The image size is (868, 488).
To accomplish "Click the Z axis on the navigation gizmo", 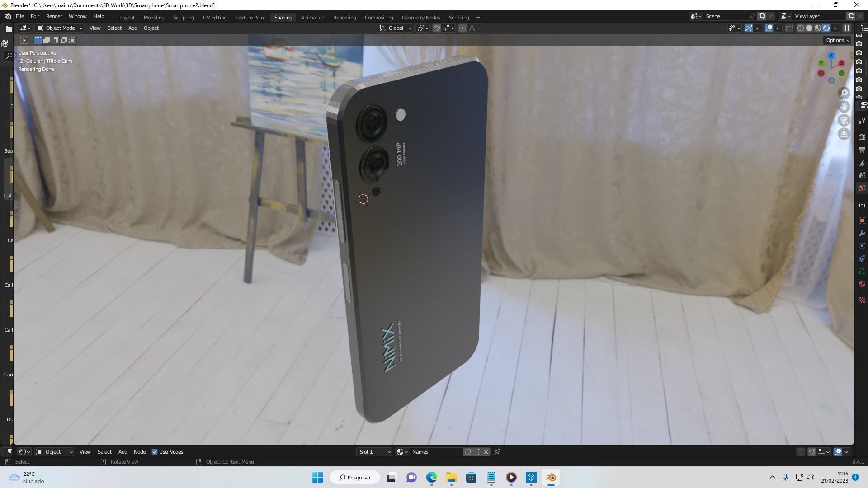I will [831, 56].
